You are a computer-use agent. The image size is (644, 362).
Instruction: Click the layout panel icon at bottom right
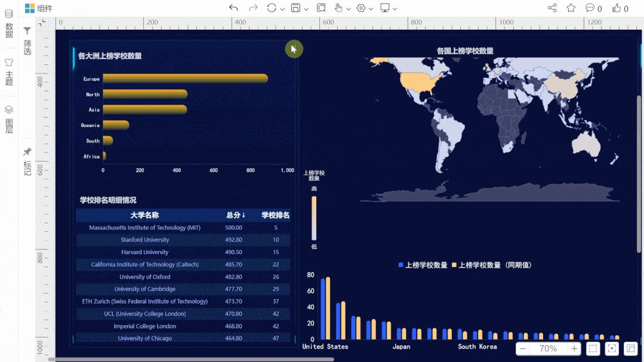click(630, 349)
